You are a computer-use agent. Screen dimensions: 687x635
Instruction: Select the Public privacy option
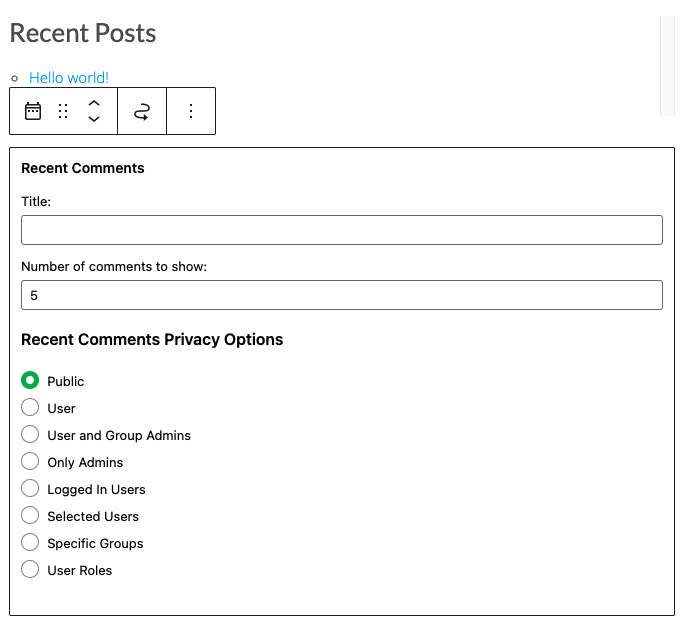click(x=30, y=381)
